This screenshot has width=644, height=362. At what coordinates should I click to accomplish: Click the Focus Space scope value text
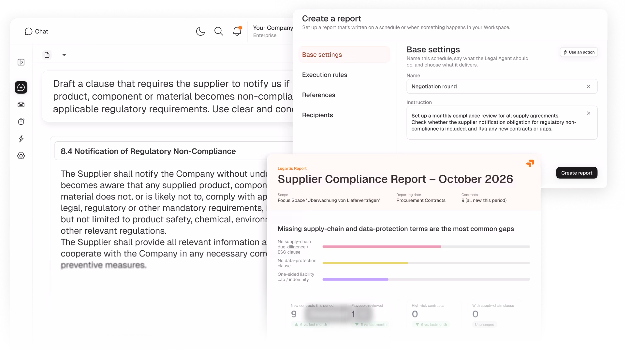click(329, 200)
